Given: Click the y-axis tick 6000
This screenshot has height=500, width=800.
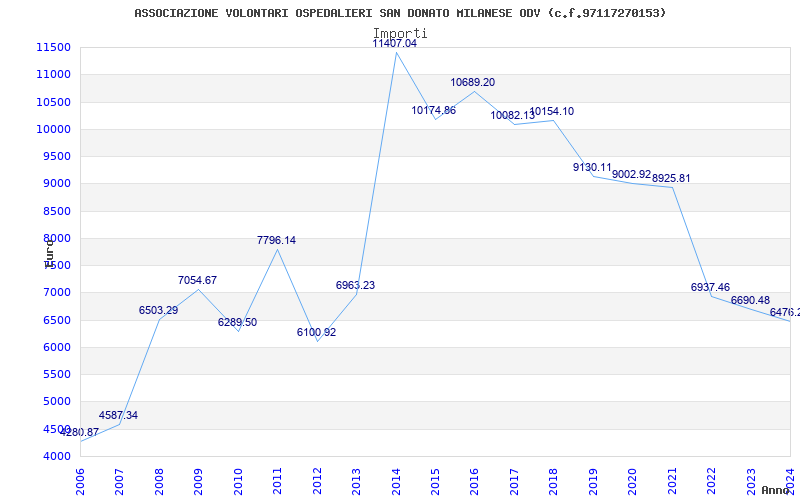Looking at the screenshot, I should tap(56, 347).
